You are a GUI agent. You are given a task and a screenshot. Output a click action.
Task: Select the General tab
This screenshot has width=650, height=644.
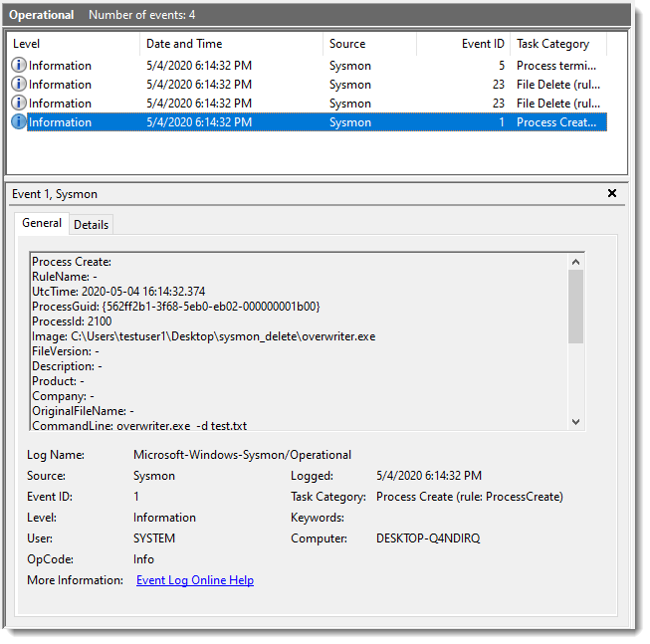tap(42, 224)
